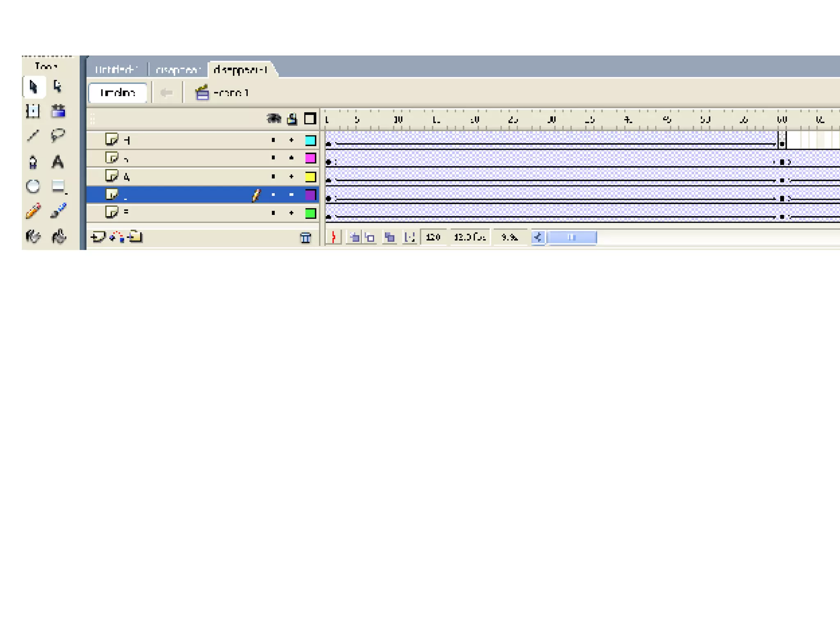Screen dimensions: 840x630
Task: Select the Brush tool
Action: click(x=59, y=211)
